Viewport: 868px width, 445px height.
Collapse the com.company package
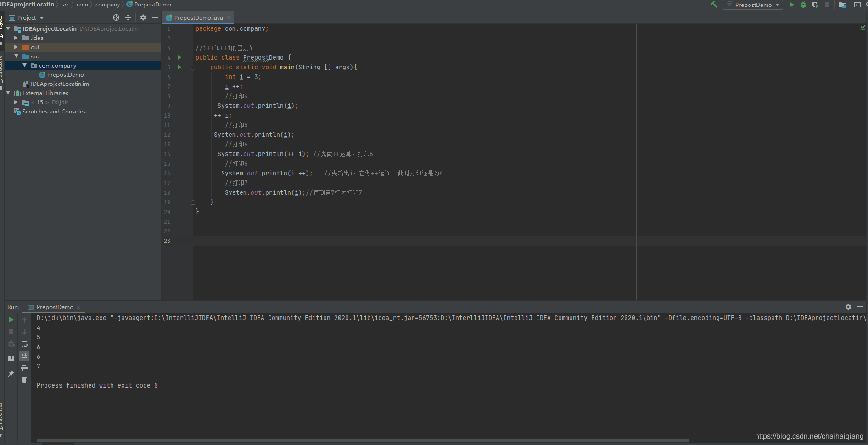point(24,65)
